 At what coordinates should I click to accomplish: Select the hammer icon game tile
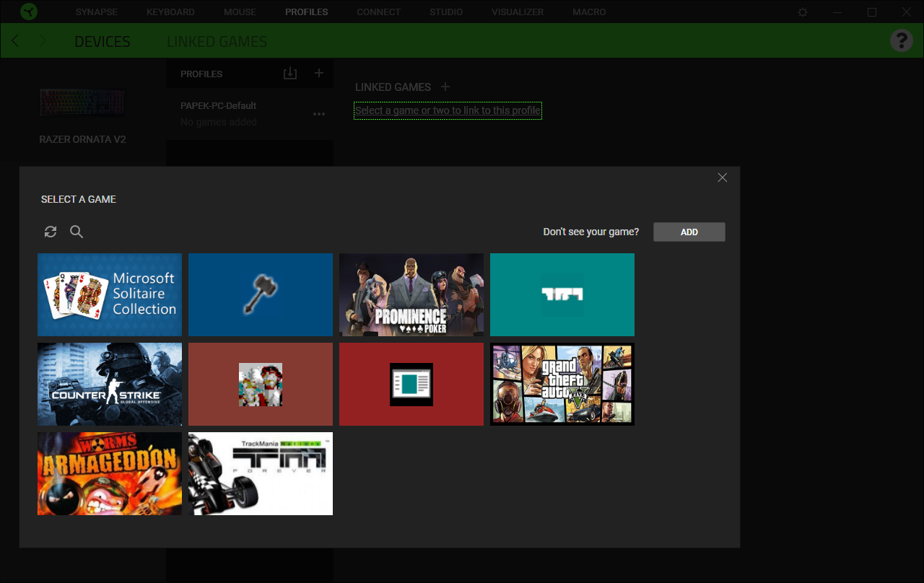[261, 294]
